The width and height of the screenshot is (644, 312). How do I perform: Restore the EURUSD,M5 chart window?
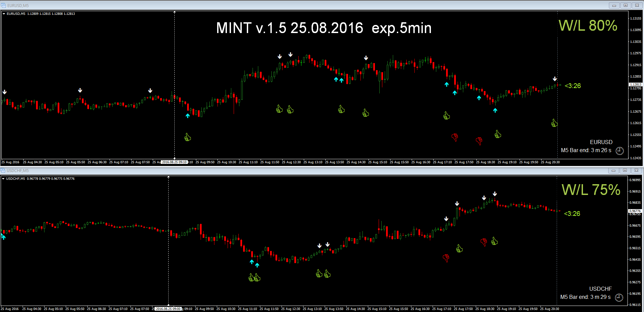click(x=625, y=5)
